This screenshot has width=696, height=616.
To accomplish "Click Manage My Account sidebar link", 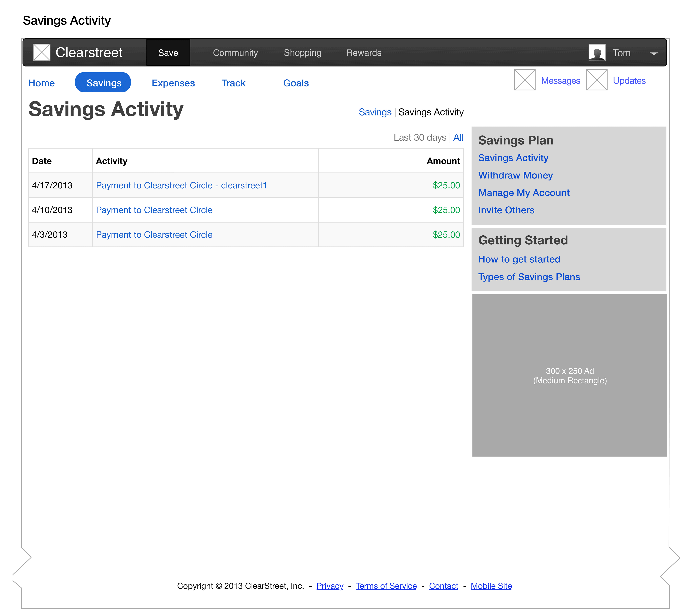I will tap(524, 193).
